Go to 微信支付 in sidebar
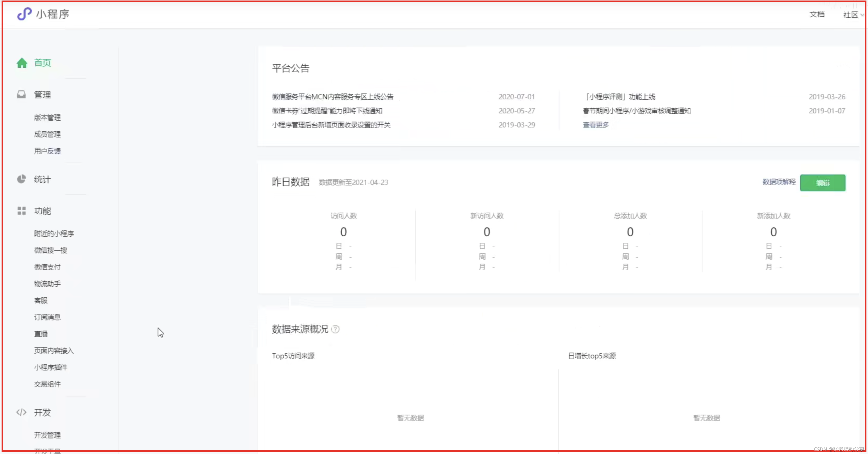 pyautogui.click(x=48, y=267)
